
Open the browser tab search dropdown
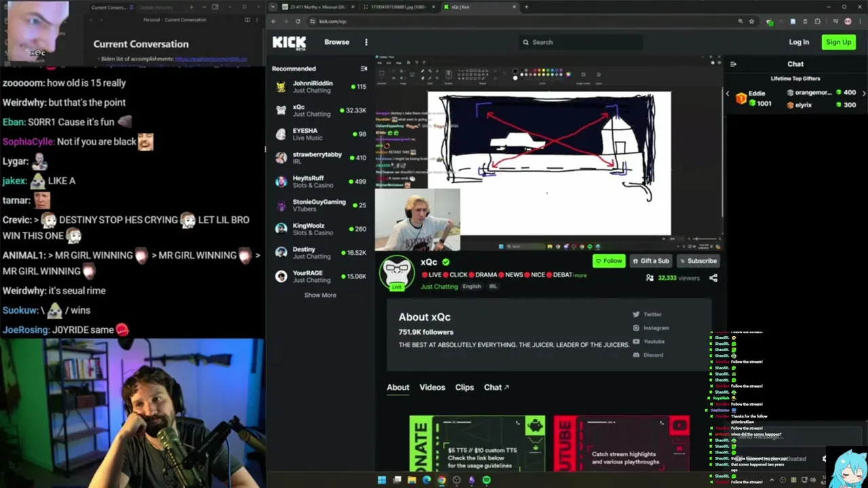(x=273, y=7)
